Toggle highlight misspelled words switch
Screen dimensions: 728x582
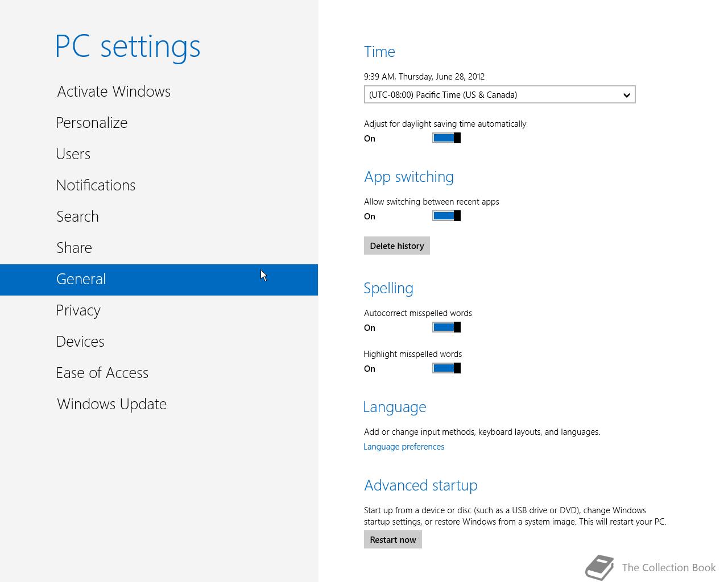tap(446, 368)
